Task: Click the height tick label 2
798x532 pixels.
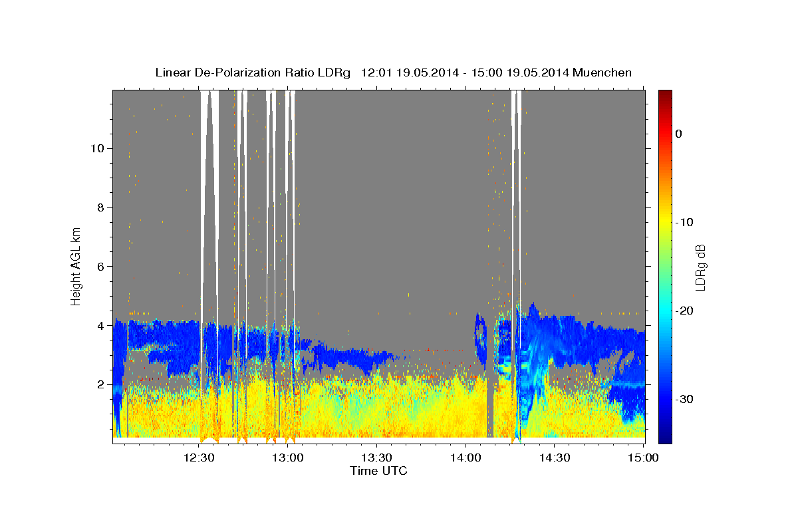Action: point(100,385)
